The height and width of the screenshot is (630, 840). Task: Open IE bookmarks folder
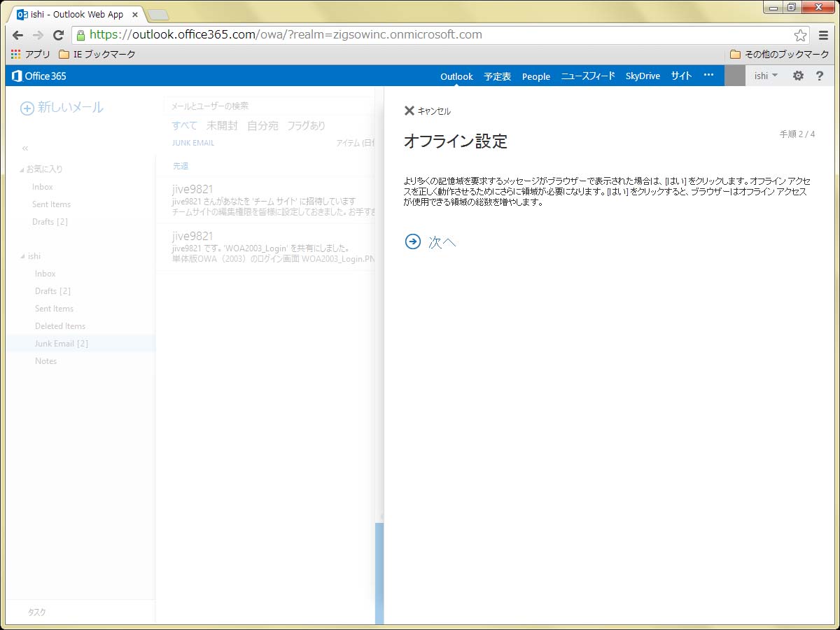pyautogui.click(x=97, y=54)
